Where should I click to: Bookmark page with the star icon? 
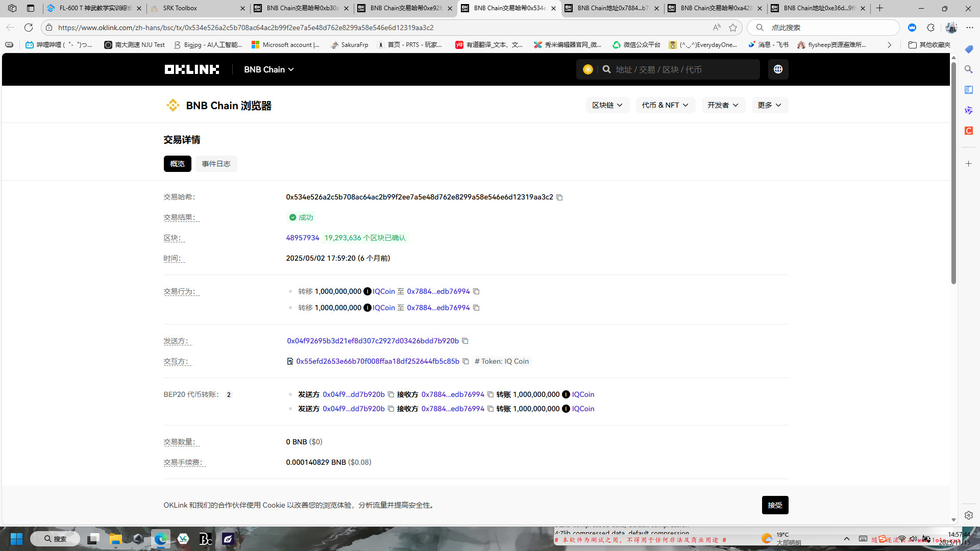point(733,28)
